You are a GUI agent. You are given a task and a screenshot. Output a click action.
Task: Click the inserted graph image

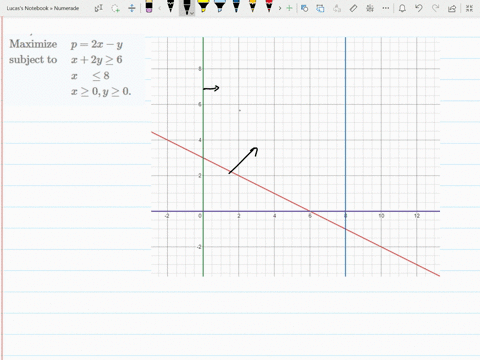[295, 157]
